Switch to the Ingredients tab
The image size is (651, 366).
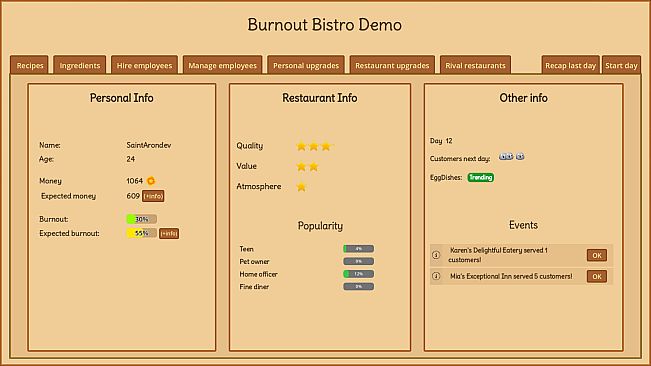point(80,65)
